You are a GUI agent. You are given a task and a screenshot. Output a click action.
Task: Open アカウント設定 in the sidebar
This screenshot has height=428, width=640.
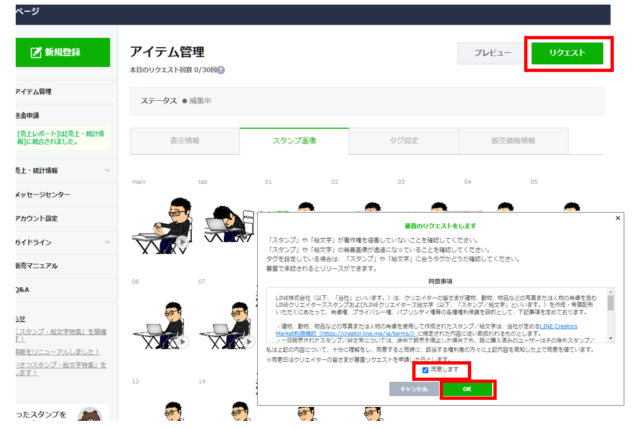(x=37, y=218)
